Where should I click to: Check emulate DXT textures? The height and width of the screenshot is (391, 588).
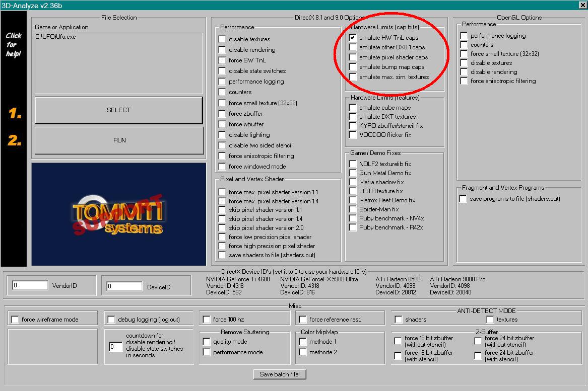[x=353, y=117]
